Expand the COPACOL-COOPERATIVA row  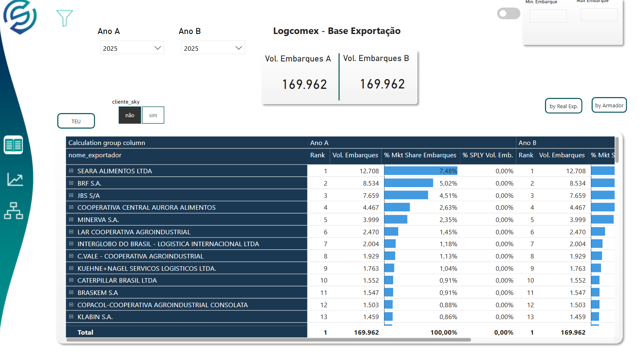pyautogui.click(x=71, y=305)
